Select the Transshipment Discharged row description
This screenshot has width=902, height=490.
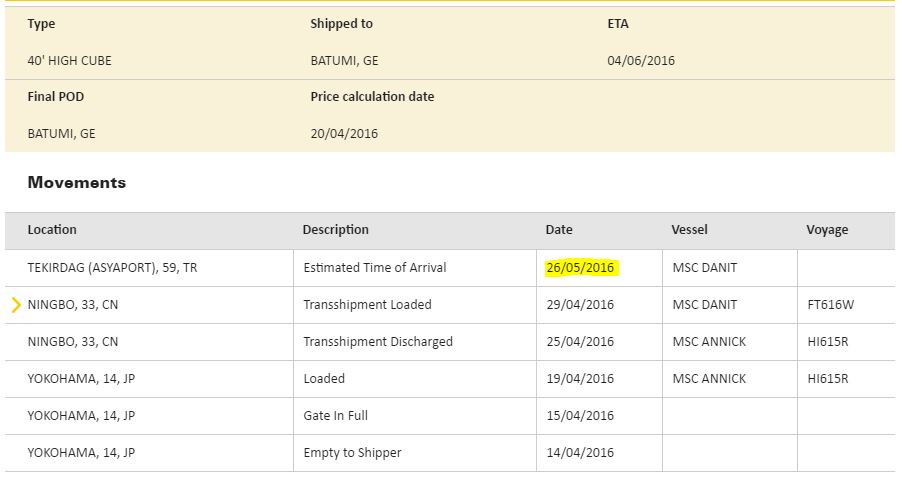pyautogui.click(x=378, y=342)
